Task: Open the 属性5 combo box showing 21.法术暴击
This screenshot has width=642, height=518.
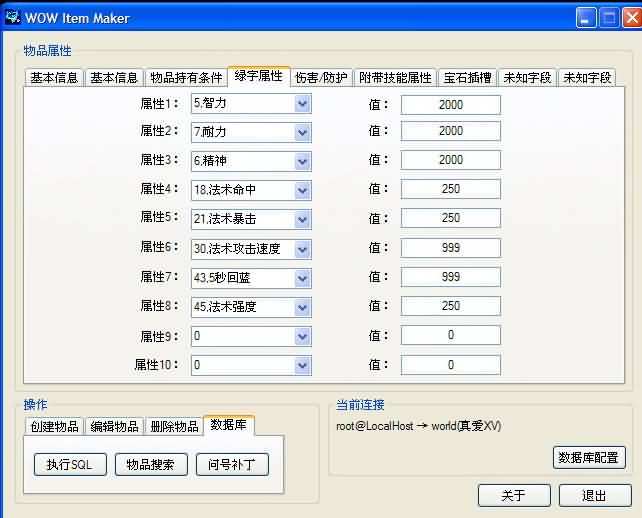Action: [x=303, y=219]
